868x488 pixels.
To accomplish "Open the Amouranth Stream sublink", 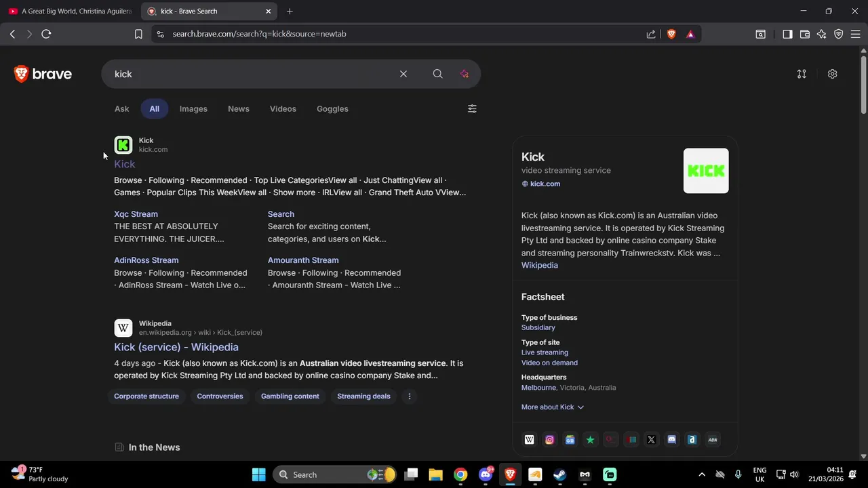I will (x=303, y=260).
